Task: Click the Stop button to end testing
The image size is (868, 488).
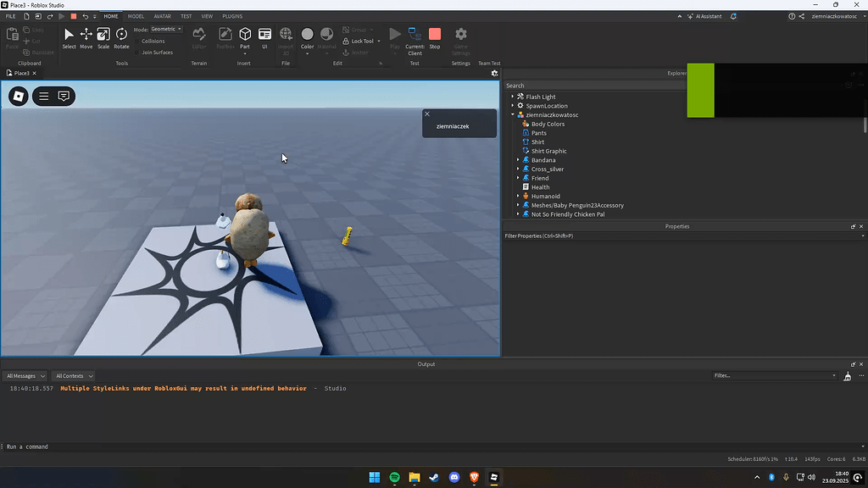Action: pos(435,38)
